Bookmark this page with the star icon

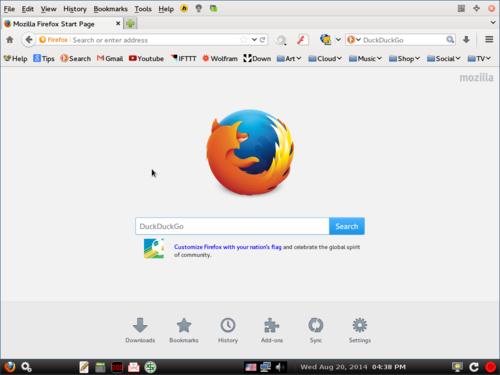[244, 40]
